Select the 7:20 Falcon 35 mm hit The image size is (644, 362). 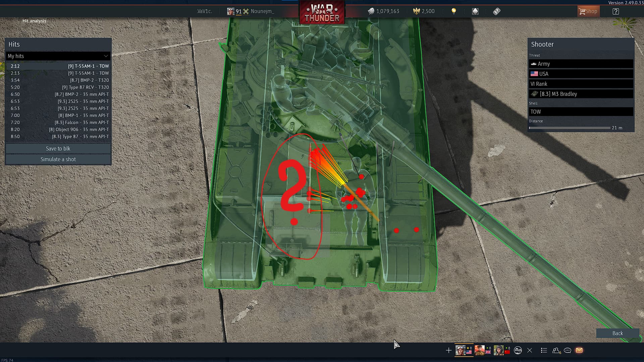pyautogui.click(x=58, y=122)
